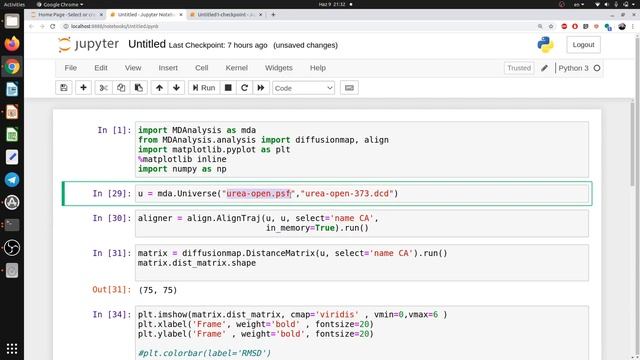Open Telegram from the dock

[x=12, y=180]
